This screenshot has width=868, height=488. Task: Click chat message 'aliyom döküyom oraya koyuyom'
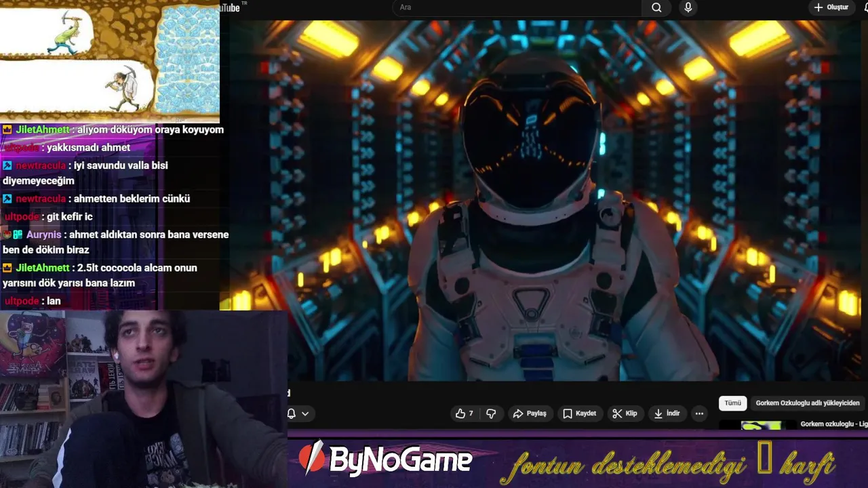[151, 129]
